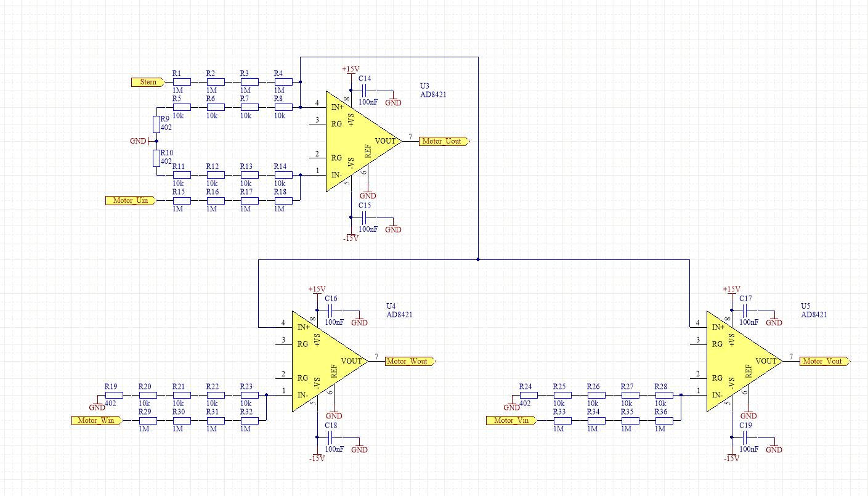Select the Motor_Vin port
Viewport: 868px width, 496px height.
[x=511, y=421]
